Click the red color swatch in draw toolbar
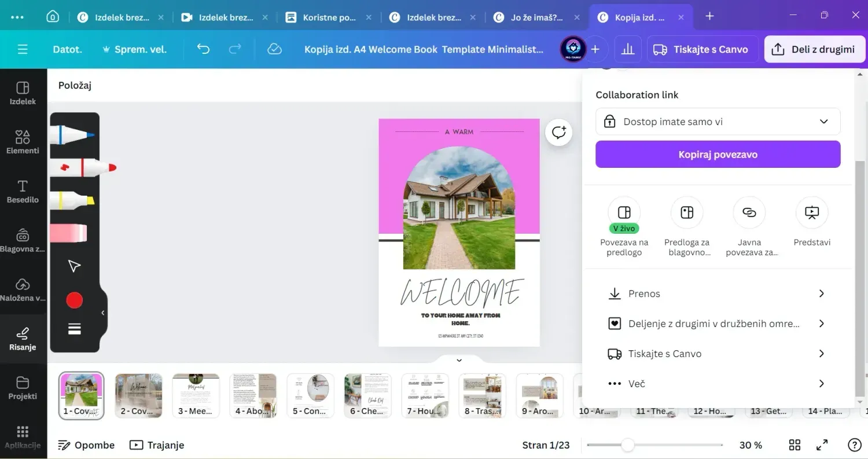Viewport: 868px width, 459px height. [74, 300]
